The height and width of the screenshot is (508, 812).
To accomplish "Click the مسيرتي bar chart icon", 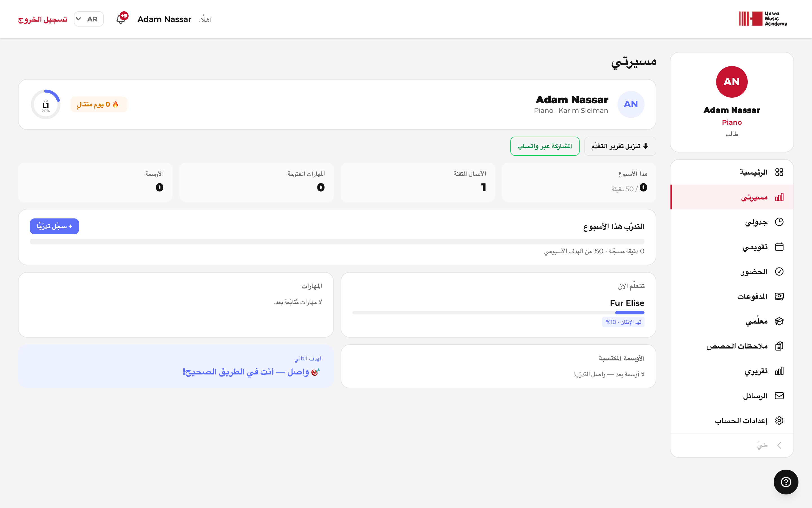I will pyautogui.click(x=779, y=197).
